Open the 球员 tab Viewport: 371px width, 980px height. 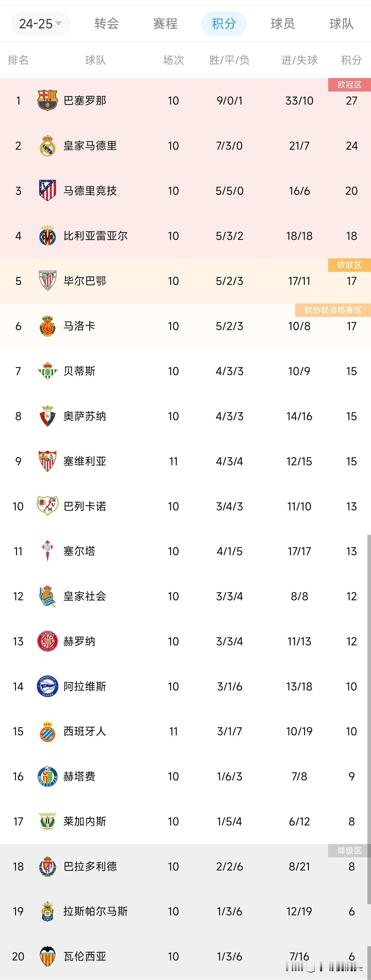click(282, 23)
